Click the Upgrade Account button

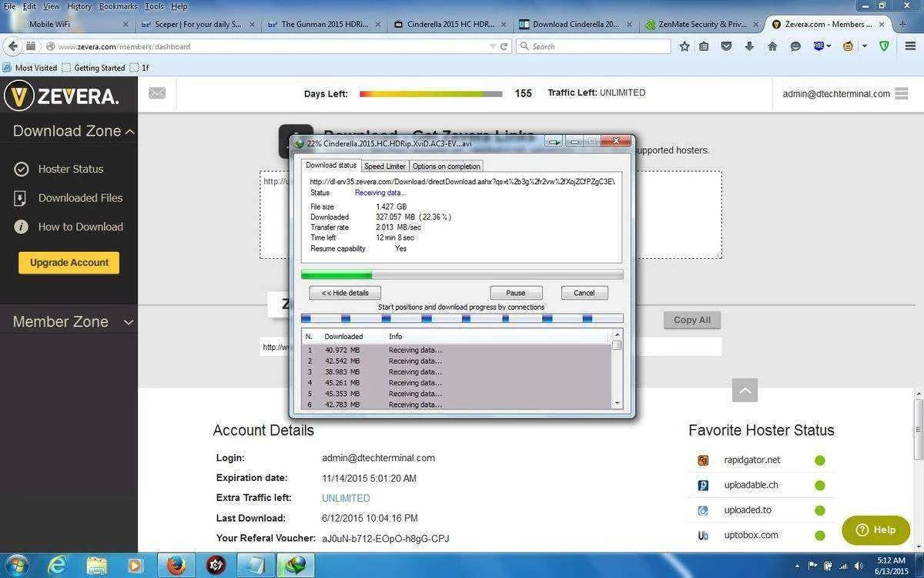69,262
